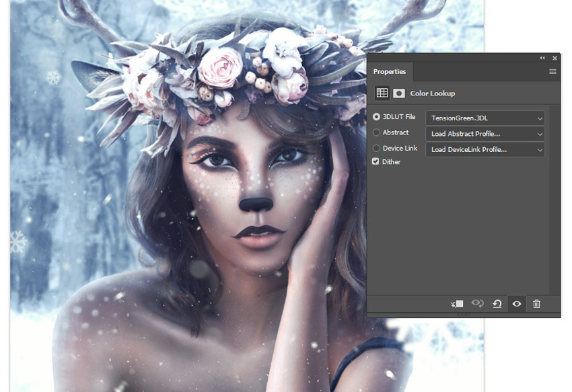Toggle adjustment layer visibility eye
Image resolution: width=572 pixels, height=392 pixels.
tap(517, 304)
